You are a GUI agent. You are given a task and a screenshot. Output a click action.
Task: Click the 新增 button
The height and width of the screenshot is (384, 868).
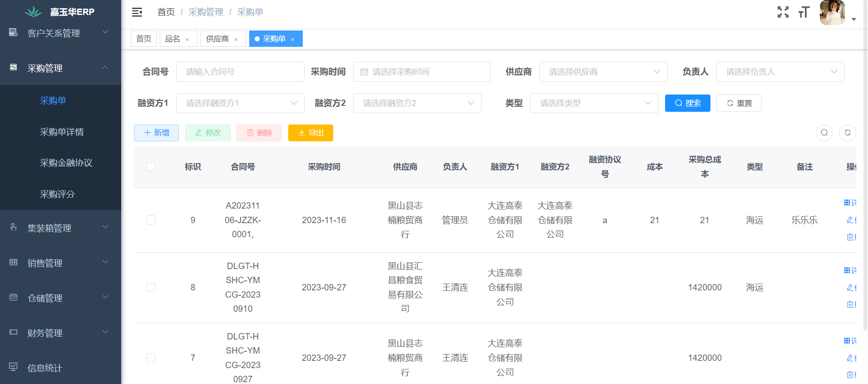[156, 133]
